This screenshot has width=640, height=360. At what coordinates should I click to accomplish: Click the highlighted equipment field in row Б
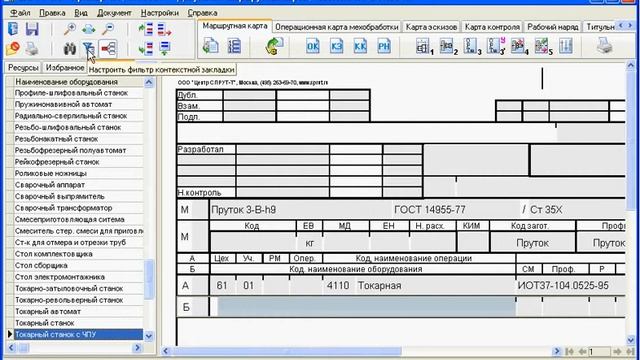[366, 307]
